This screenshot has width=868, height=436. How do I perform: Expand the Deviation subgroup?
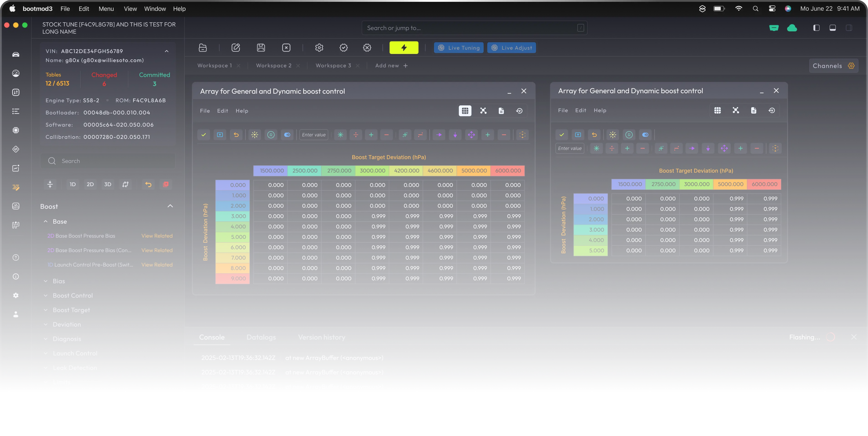point(46,324)
